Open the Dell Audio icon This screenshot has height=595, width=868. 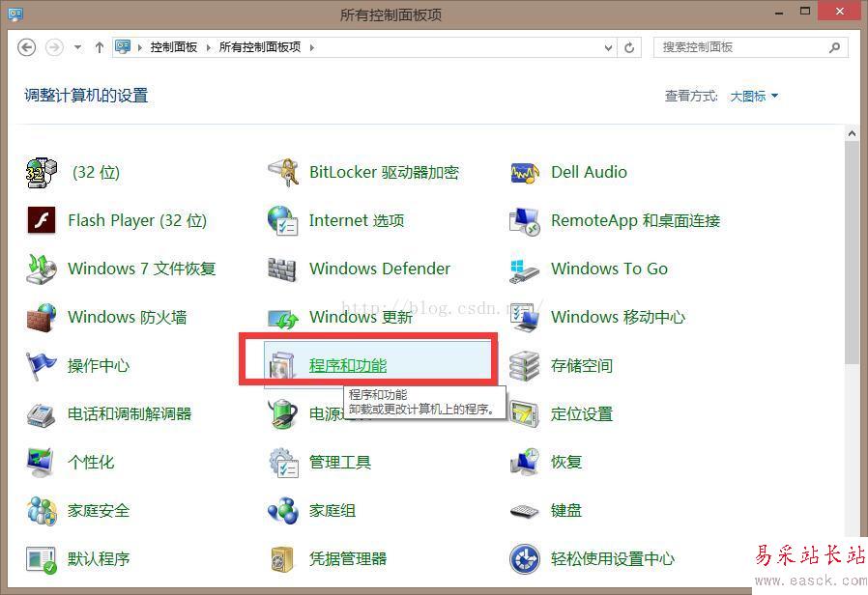coord(525,173)
